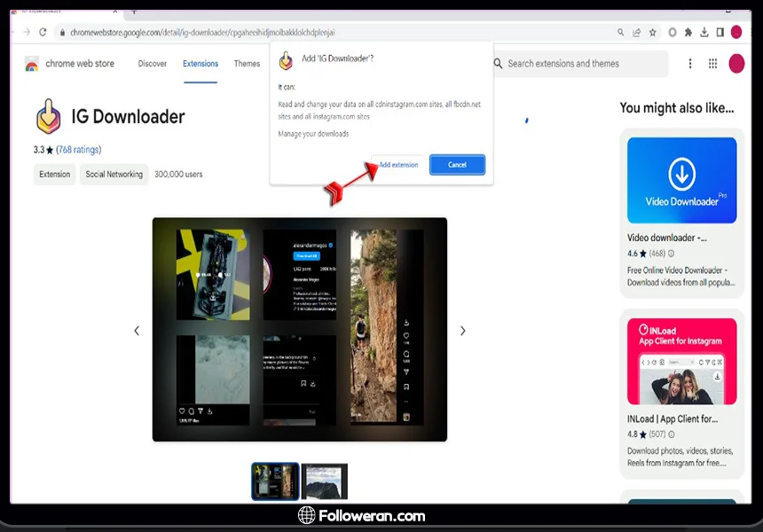Bookmark this page with the star icon

(x=653, y=32)
